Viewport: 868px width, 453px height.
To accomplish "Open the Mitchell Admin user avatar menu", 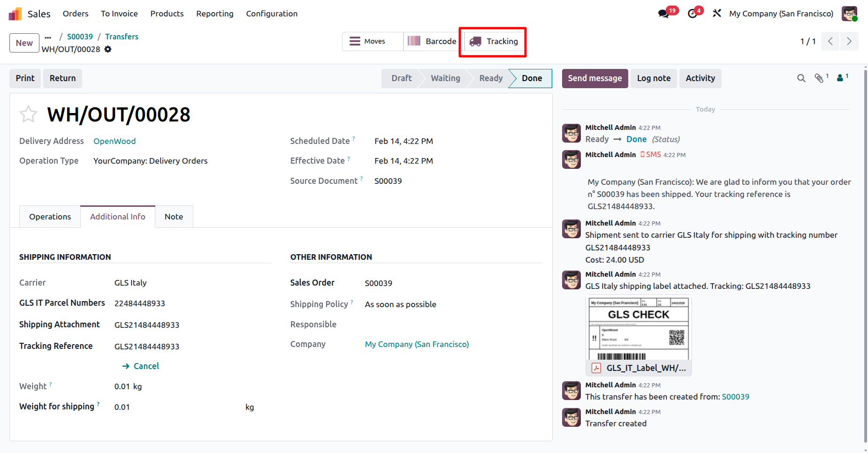I will [x=849, y=14].
